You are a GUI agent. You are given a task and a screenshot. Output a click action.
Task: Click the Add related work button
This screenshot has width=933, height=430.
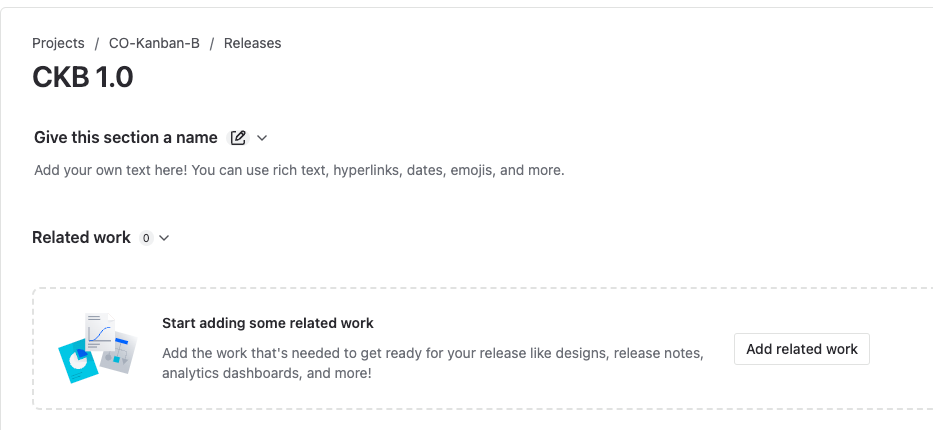pyautogui.click(x=801, y=349)
